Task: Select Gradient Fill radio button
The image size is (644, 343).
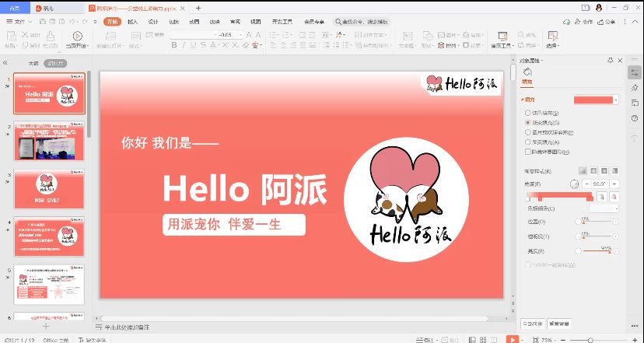Action: click(528, 122)
